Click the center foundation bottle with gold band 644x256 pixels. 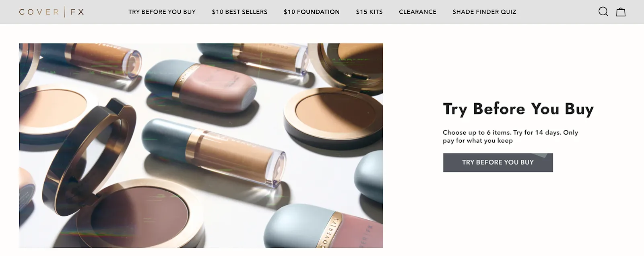tap(213, 155)
